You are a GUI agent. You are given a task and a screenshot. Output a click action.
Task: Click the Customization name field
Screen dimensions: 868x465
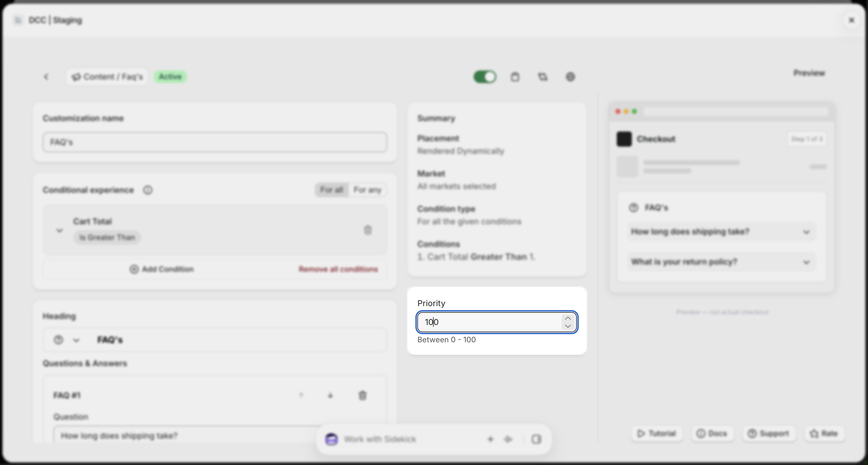(215, 142)
